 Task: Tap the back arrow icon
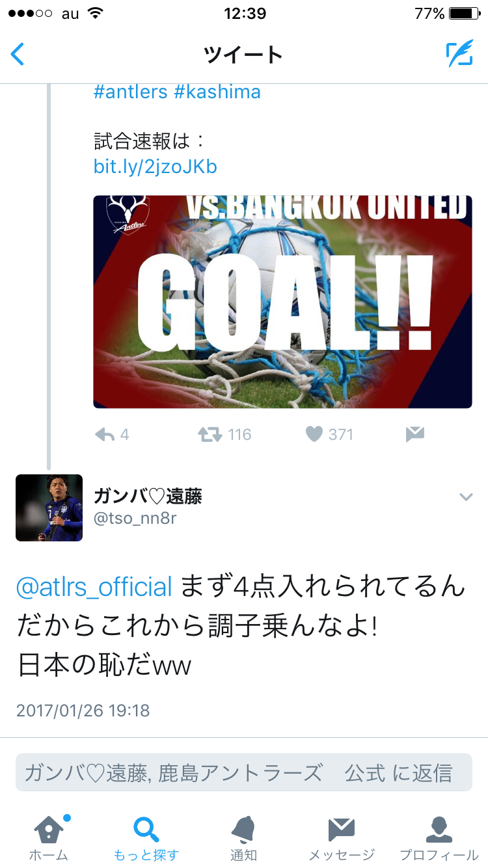18,54
